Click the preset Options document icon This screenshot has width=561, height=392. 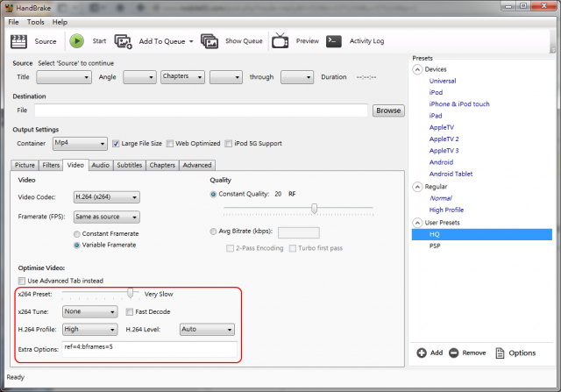click(x=500, y=353)
